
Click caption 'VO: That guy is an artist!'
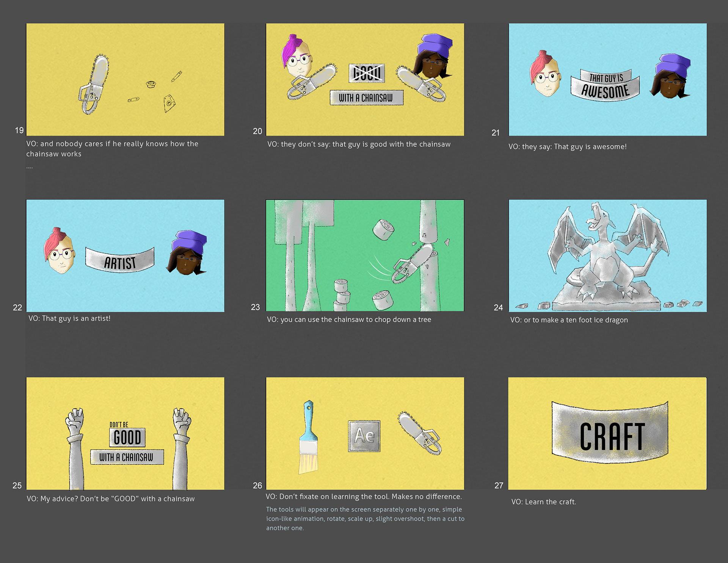[69, 318]
